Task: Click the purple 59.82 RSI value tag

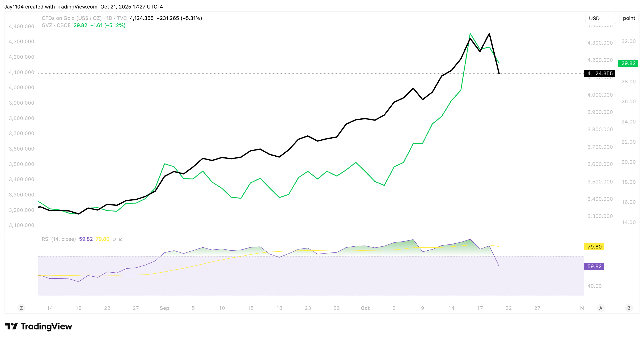Action: 594,266
